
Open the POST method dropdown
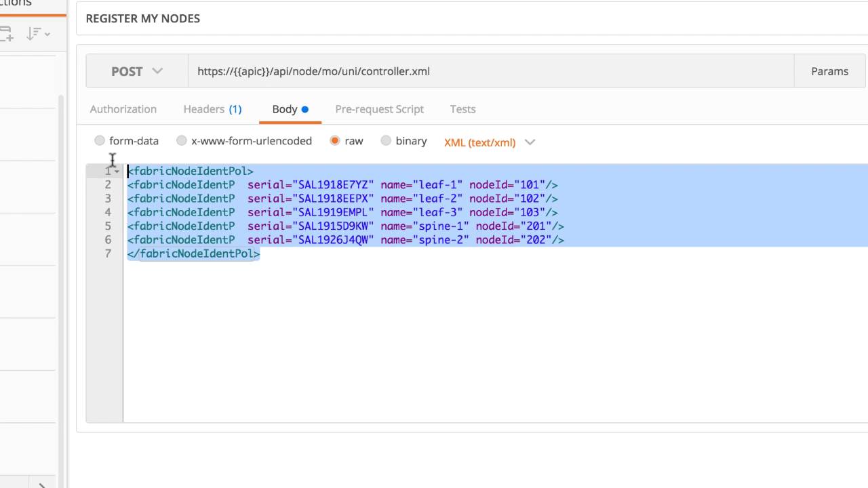(137, 71)
